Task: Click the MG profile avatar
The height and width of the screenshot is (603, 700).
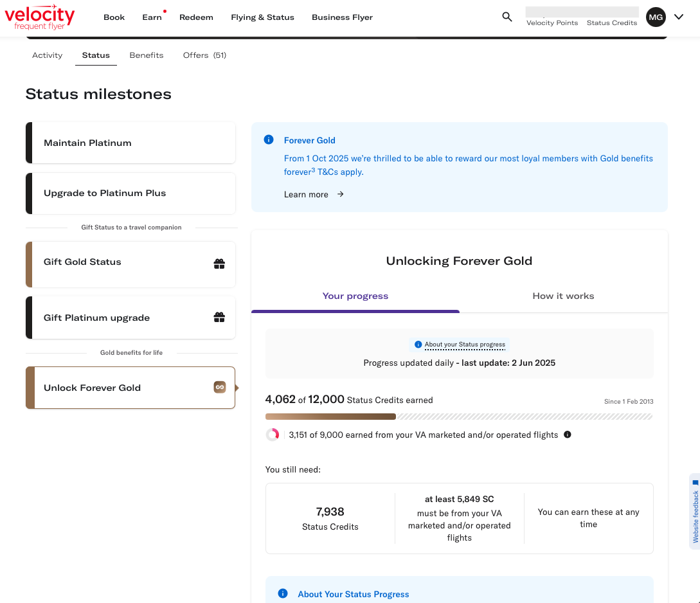Action: 656,17
